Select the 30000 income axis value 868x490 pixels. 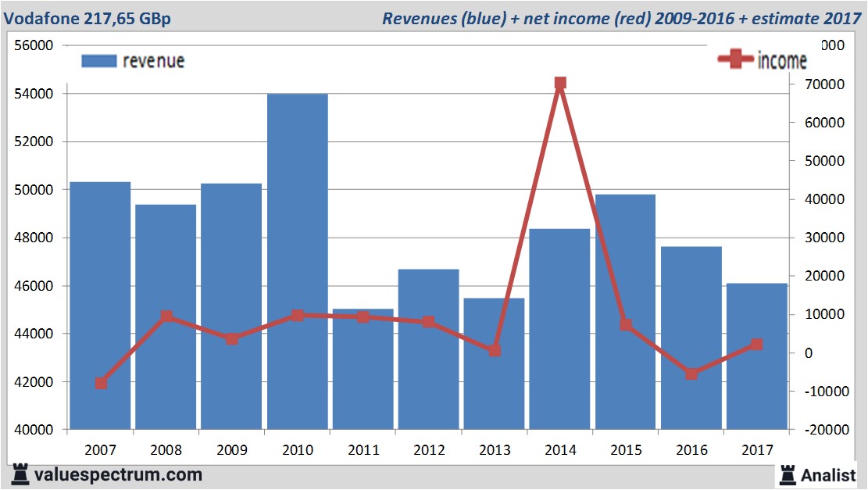(824, 238)
